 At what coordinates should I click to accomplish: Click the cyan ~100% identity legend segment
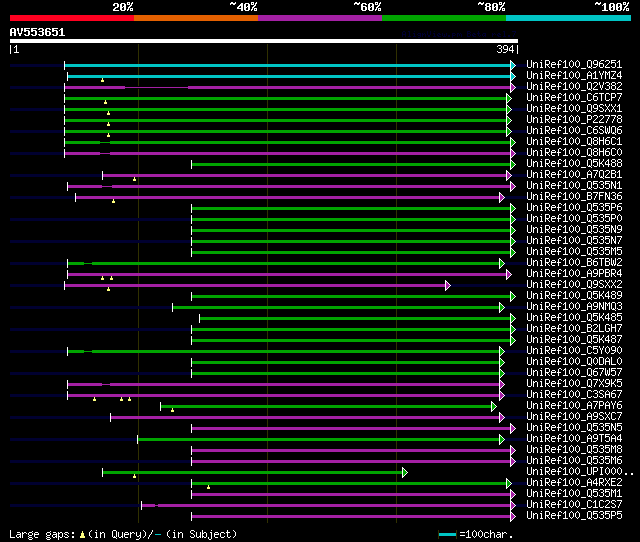click(569, 18)
